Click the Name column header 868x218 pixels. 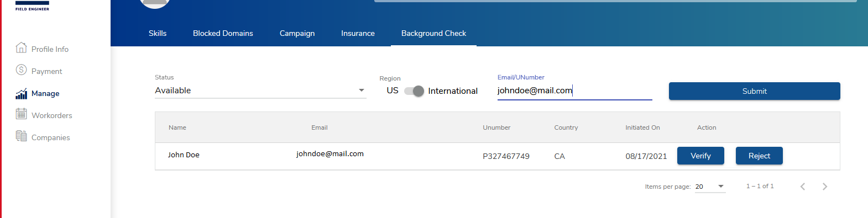177,127
